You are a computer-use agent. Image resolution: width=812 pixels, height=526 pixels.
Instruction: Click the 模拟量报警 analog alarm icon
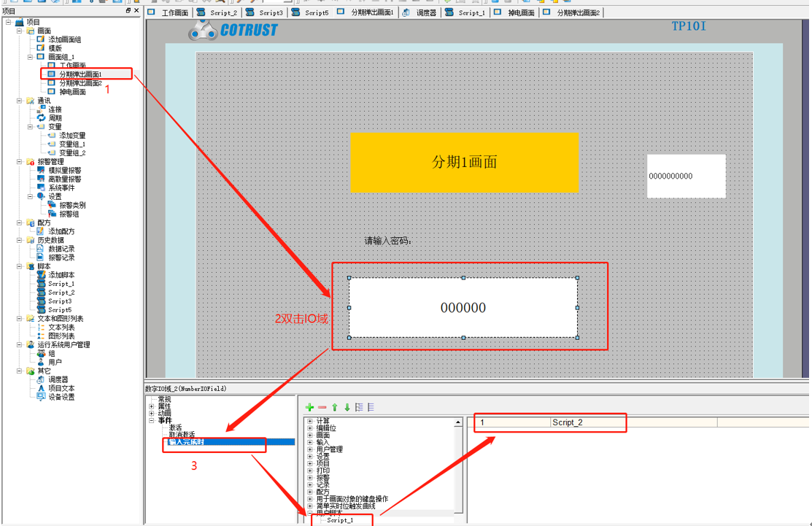41,170
